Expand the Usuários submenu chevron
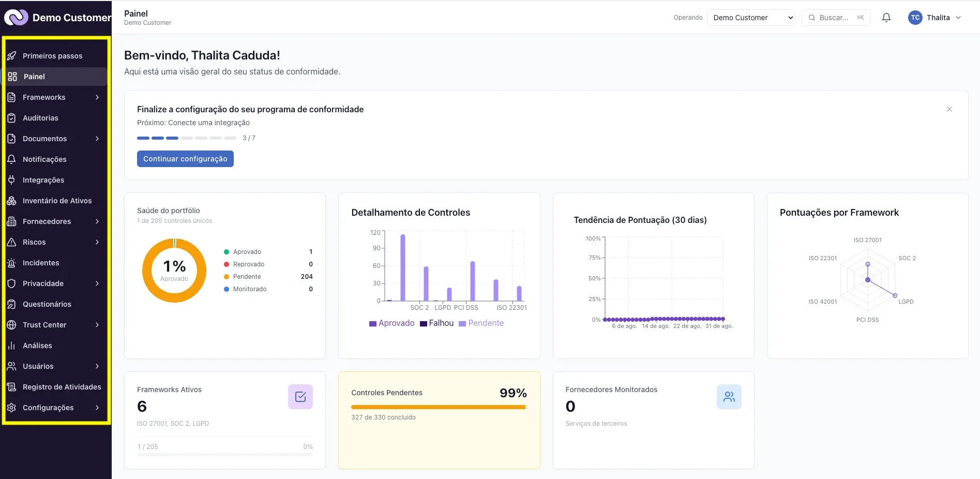This screenshot has width=980, height=479. pos(97,366)
